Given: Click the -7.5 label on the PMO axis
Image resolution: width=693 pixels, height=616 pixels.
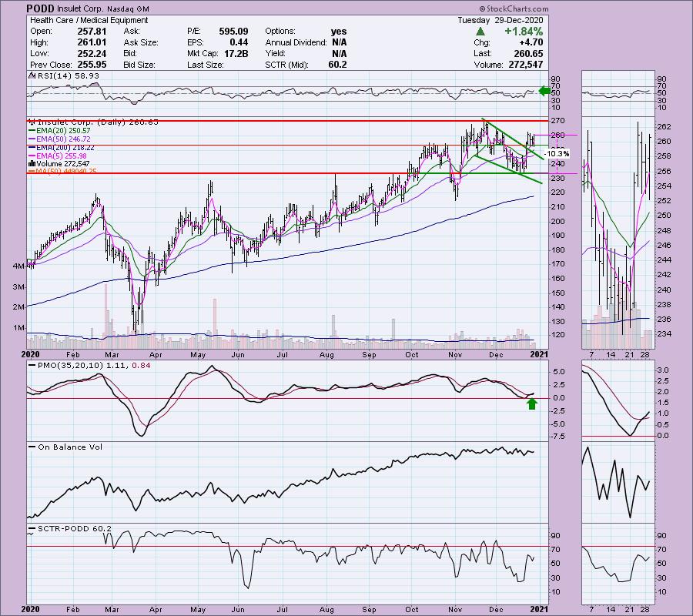Looking at the screenshot, I should click(x=559, y=437).
